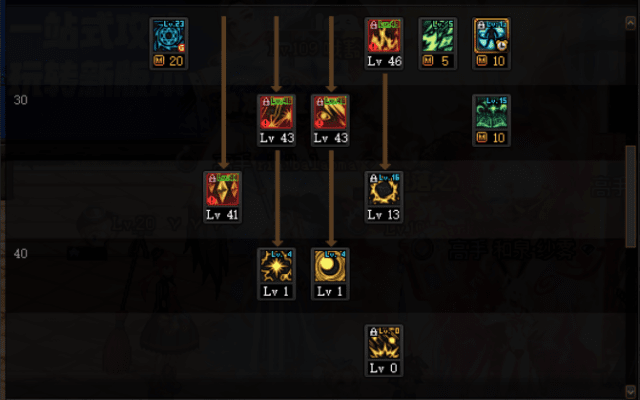
Task: Click the Lv 41 level label
Action: coord(222,215)
